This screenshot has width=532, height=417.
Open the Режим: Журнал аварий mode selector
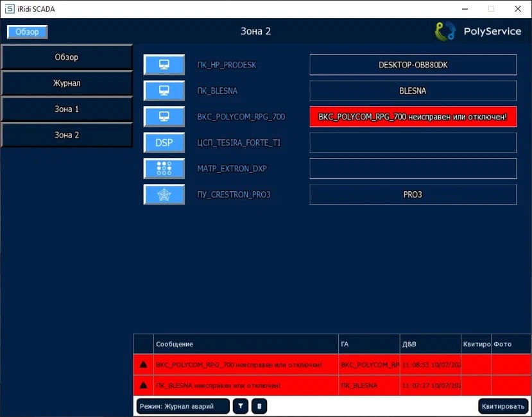pos(183,406)
